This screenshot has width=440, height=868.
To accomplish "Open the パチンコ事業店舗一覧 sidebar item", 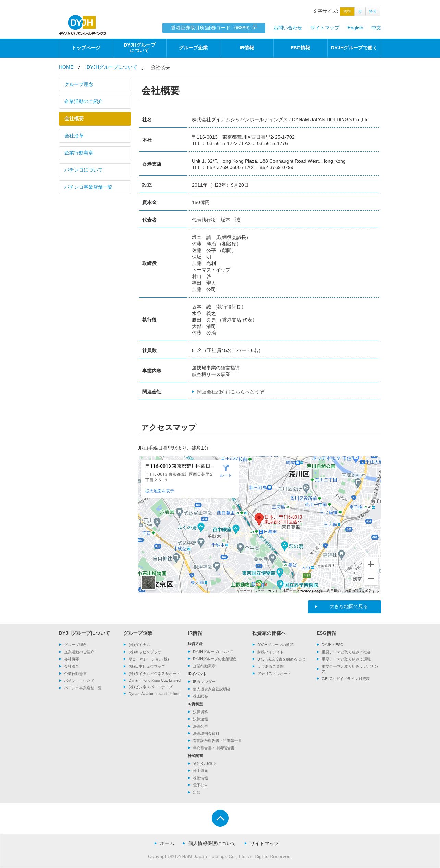I will 95,187.
